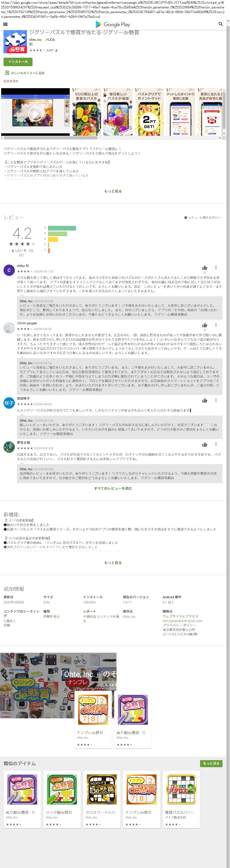The image size is (230, 868).
Task: Play the app preview video
Action: click(x=35, y=114)
